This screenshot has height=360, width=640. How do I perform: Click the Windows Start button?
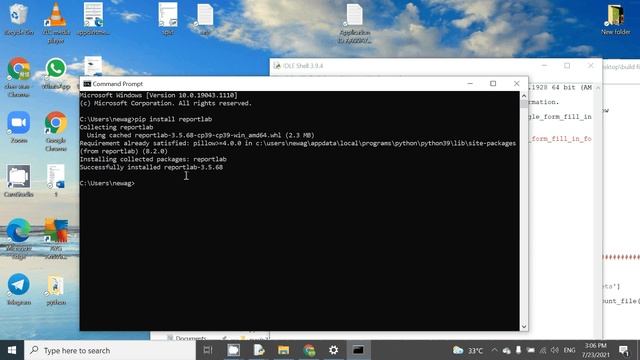[12, 350]
